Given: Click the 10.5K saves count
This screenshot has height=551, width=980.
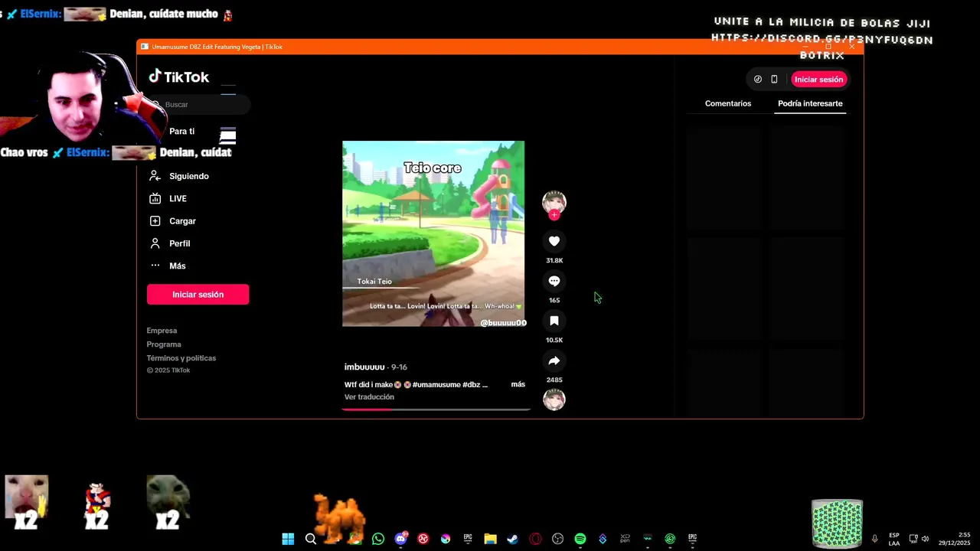Looking at the screenshot, I should click(x=554, y=340).
